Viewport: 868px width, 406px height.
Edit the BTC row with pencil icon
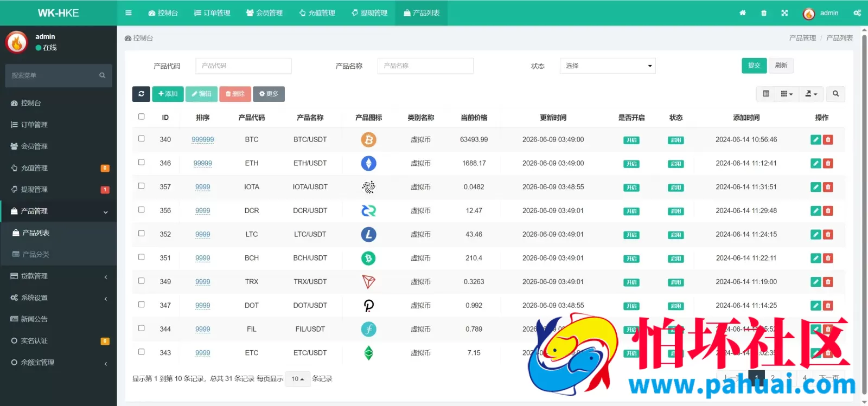815,140
